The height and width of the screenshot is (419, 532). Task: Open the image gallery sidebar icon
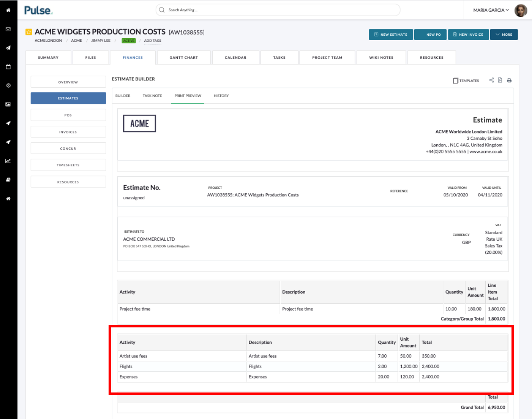(8, 104)
